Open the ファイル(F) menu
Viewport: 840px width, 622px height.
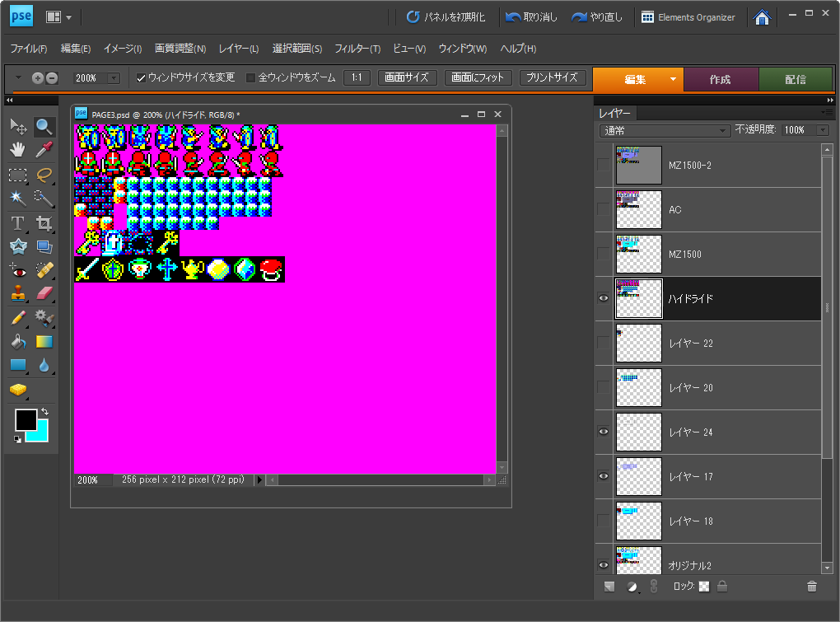29,49
